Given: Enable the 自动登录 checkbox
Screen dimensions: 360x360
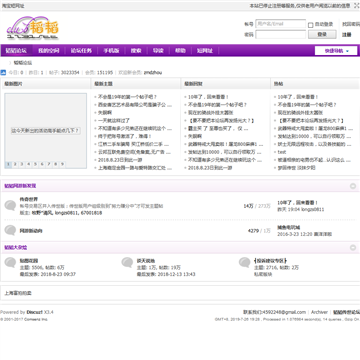Looking at the screenshot, I should (x=310, y=25).
